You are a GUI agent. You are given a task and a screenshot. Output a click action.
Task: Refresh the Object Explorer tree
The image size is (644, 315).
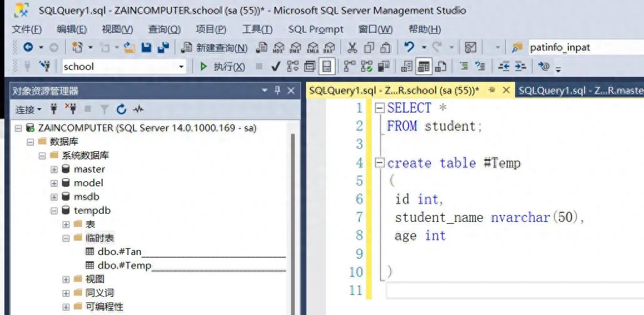[x=121, y=109]
